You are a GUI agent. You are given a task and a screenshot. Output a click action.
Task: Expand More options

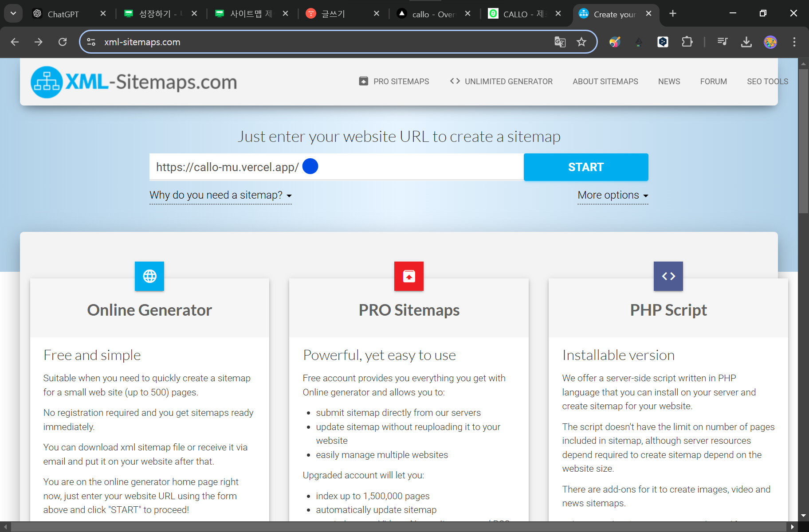point(613,195)
